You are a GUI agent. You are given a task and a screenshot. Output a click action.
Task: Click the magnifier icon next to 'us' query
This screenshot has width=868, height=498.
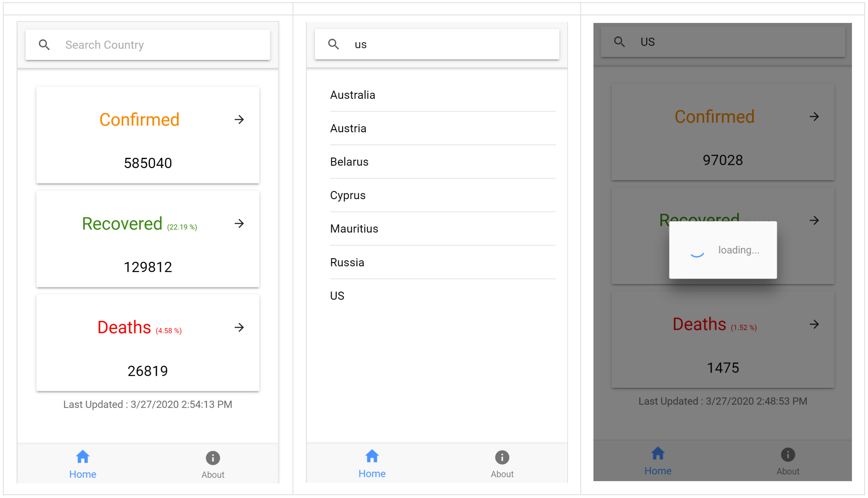[x=334, y=44]
